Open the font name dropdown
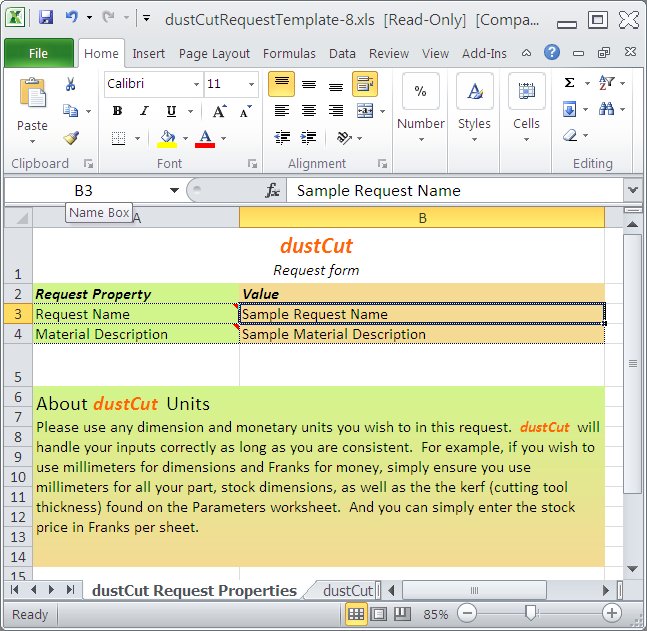 point(196,84)
